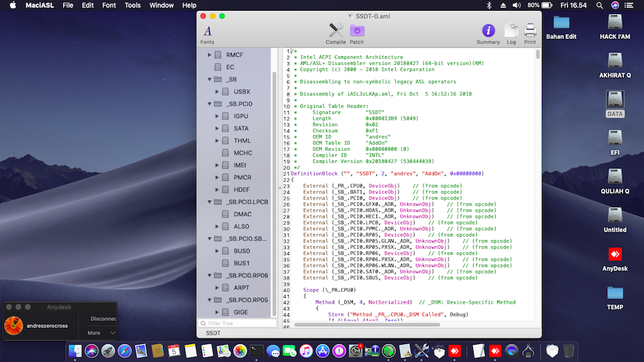Open the Tools menu
This screenshot has height=362, width=644.
coord(133,5)
